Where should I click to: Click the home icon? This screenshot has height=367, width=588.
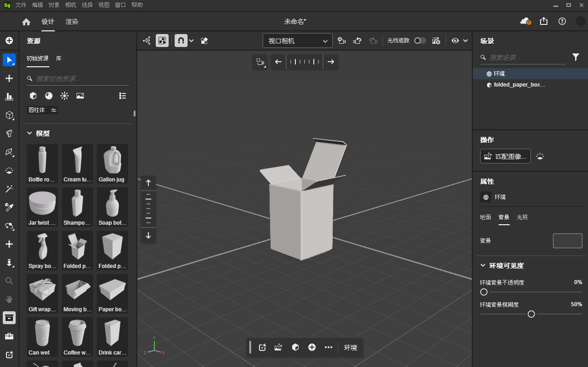26,22
